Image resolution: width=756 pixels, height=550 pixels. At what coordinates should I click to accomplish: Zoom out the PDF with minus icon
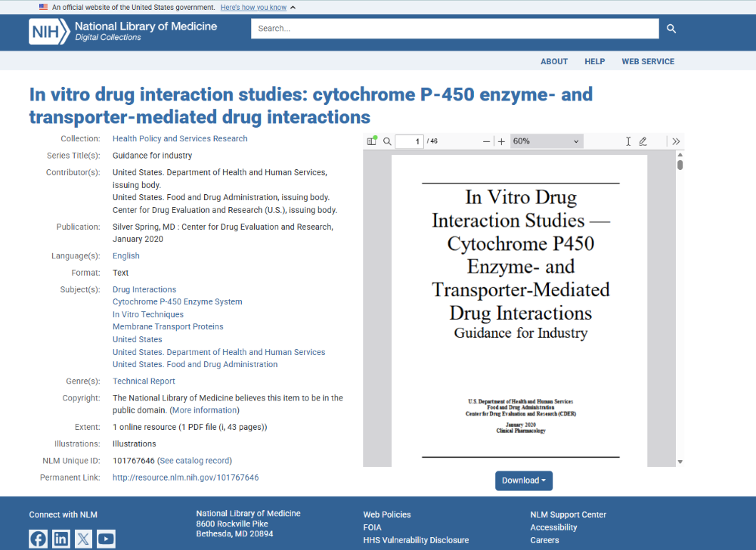tap(486, 141)
